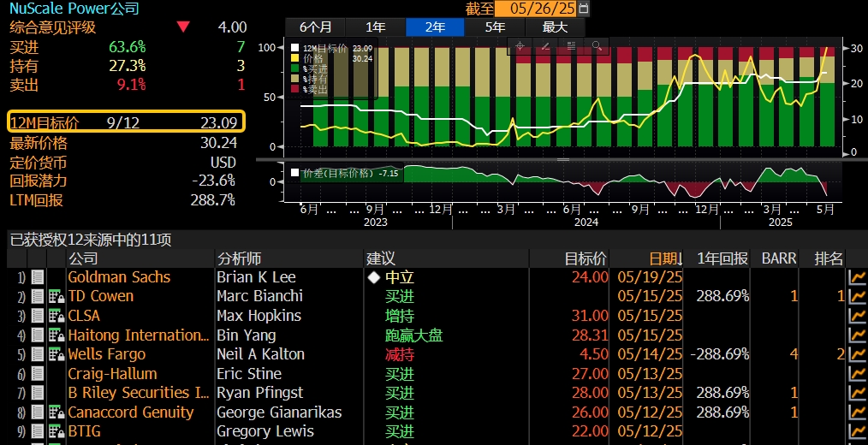Click the locked model spreadsheet icon for TD Cowen
868x445 pixels.
click(x=56, y=297)
